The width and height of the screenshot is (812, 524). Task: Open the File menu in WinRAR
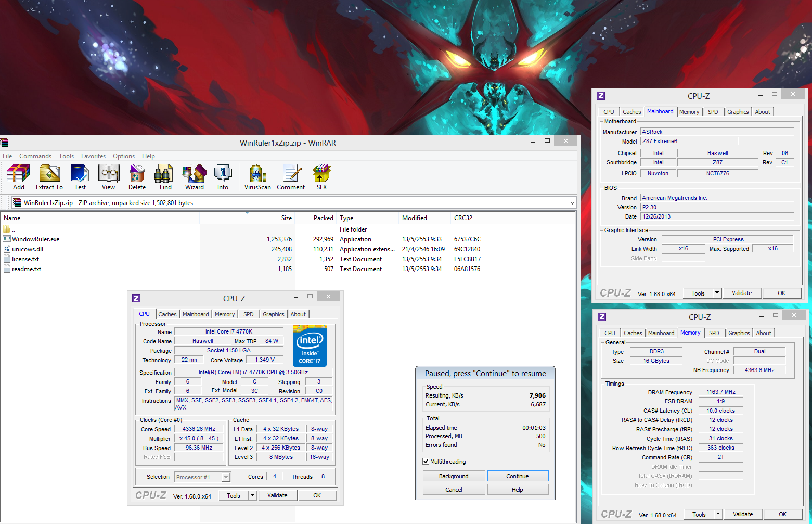(7, 156)
